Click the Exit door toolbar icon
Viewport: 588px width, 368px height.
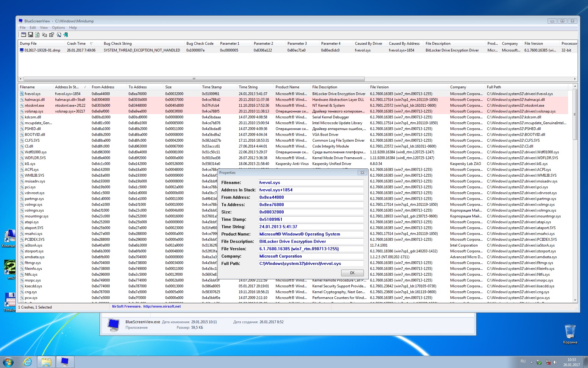tap(66, 35)
